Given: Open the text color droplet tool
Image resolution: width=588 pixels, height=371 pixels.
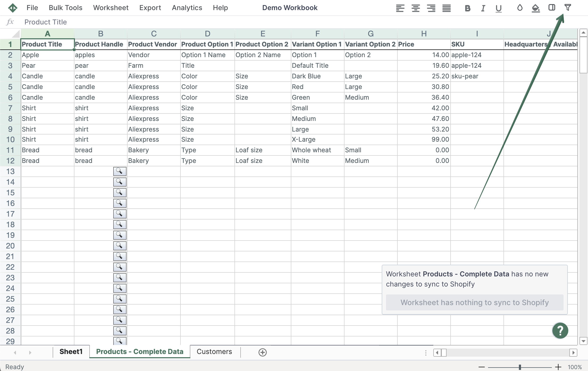Looking at the screenshot, I should 520,8.
